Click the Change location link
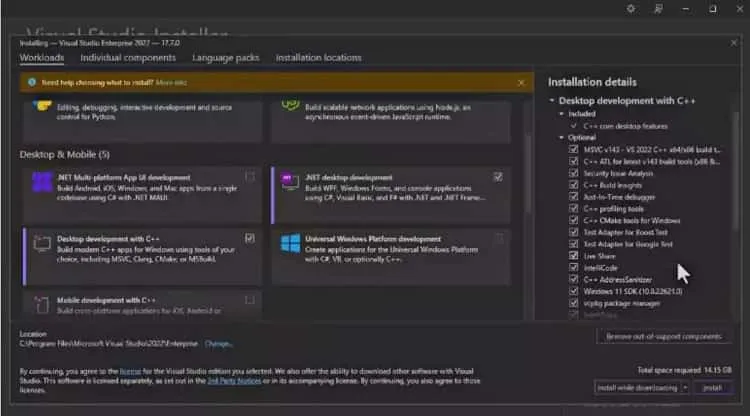 point(218,344)
